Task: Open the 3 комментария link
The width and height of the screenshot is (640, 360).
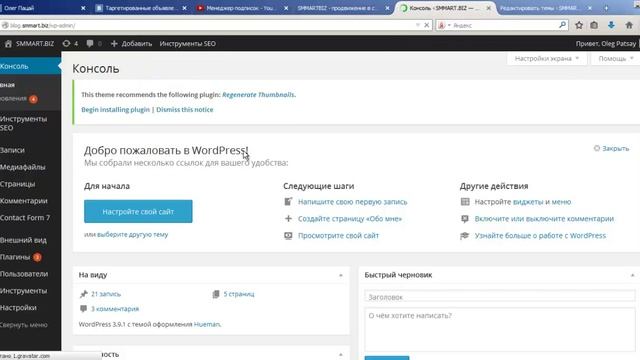Action: (x=115, y=309)
